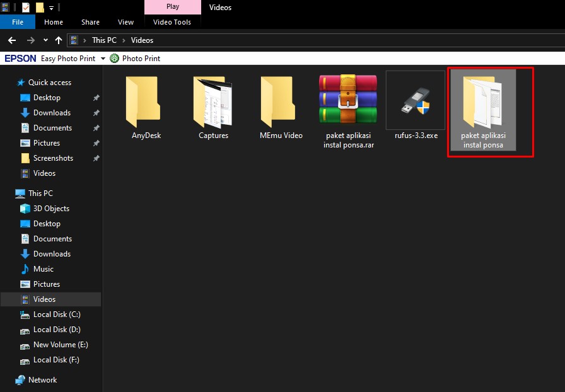This screenshot has width=565, height=392.
Task: Click the Photo Print button label
Action: (x=141, y=59)
